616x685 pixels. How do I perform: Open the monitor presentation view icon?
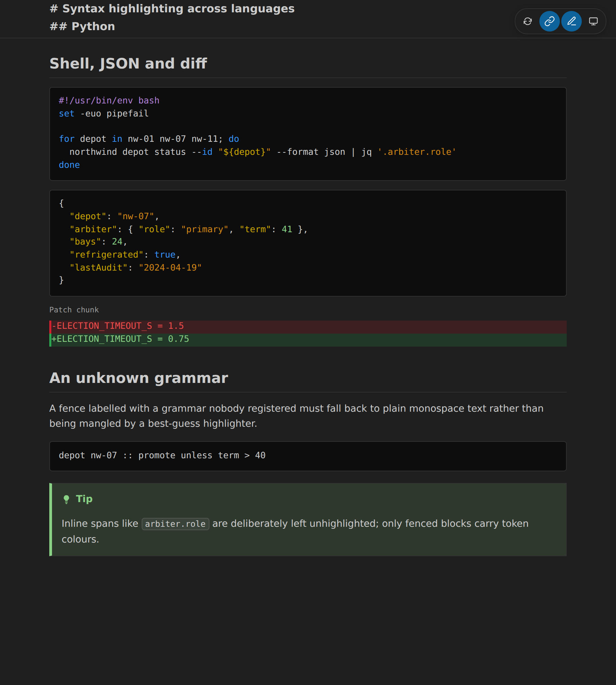(x=593, y=21)
